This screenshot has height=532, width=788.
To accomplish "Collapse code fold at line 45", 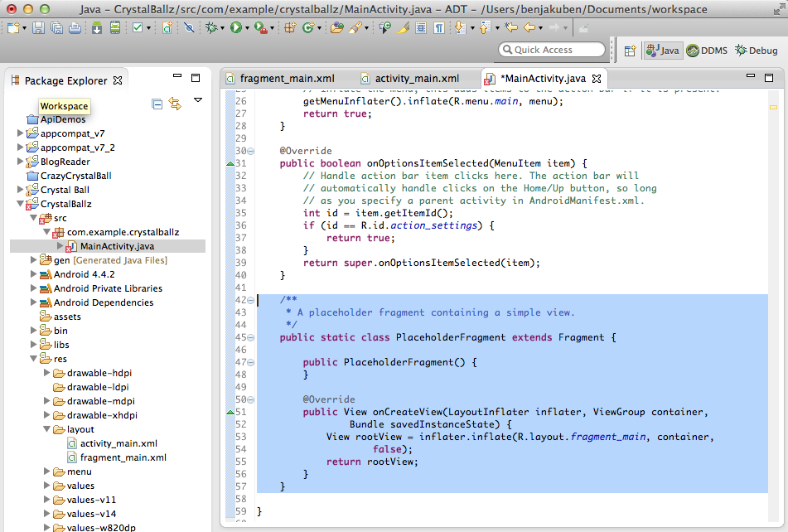I will point(250,338).
